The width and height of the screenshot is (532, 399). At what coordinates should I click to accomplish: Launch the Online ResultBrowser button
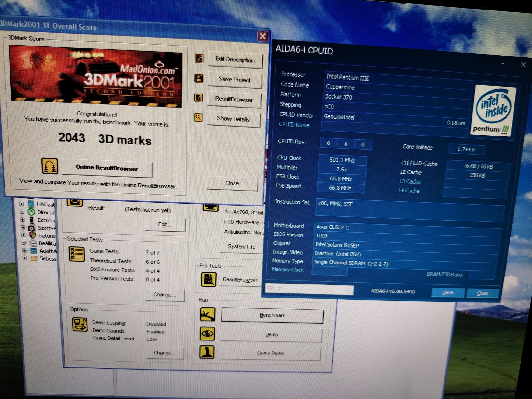pos(107,168)
